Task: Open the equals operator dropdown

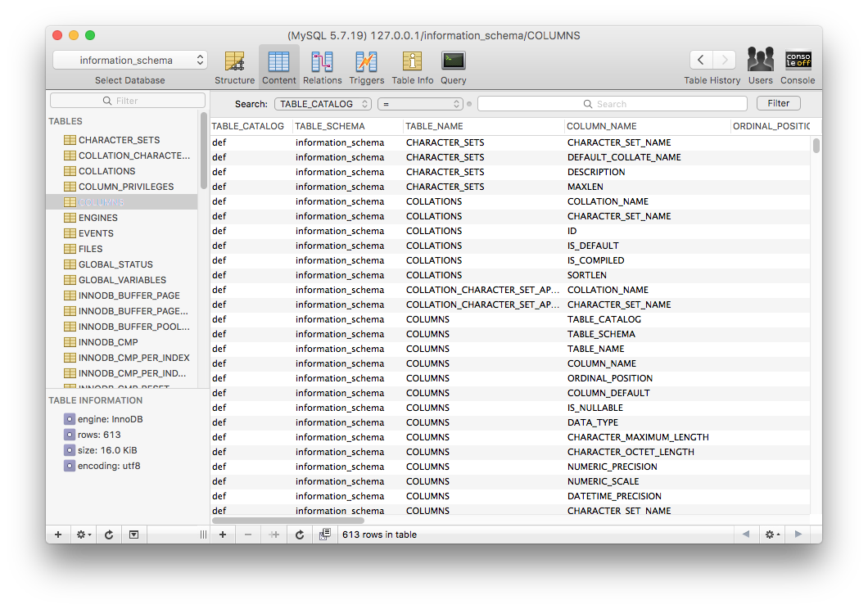Action: [421, 104]
